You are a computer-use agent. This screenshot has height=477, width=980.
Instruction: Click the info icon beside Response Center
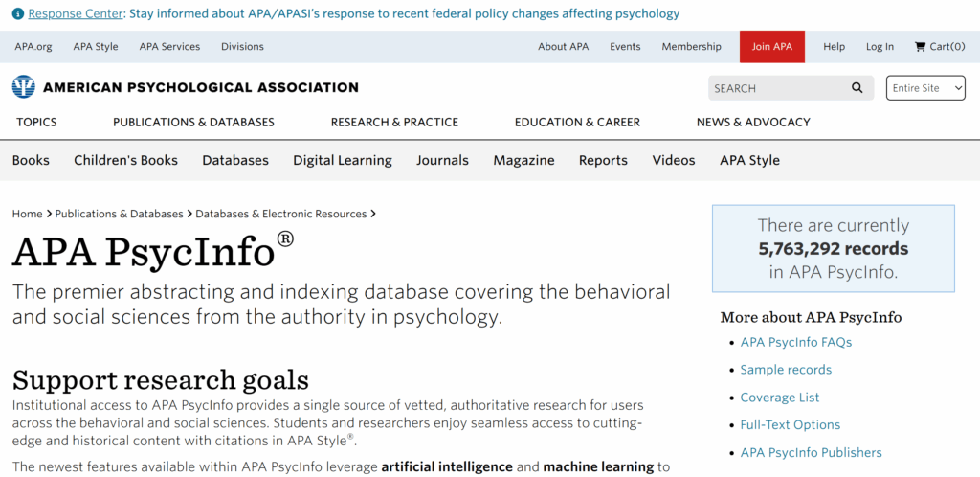18,13
